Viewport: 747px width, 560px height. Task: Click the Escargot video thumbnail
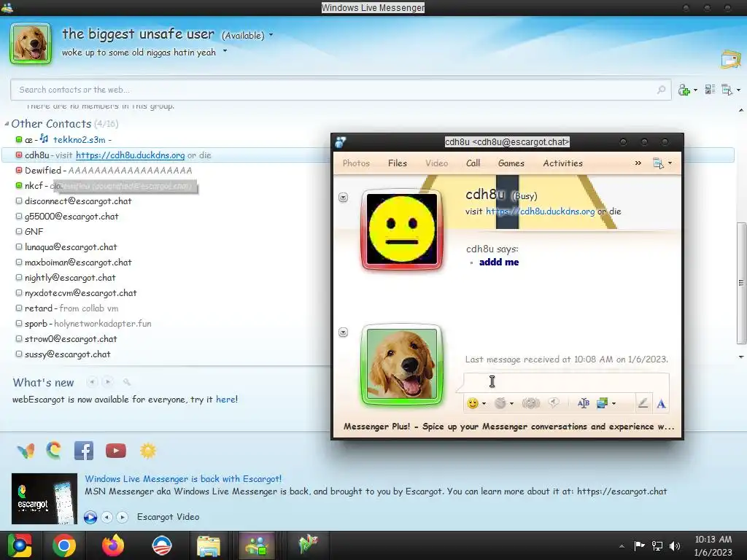point(44,499)
